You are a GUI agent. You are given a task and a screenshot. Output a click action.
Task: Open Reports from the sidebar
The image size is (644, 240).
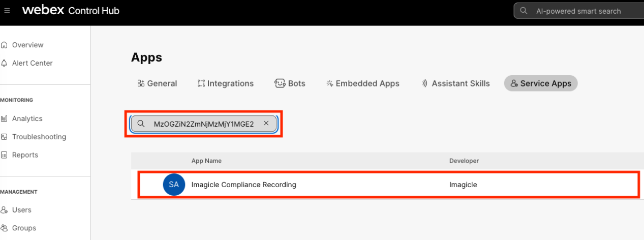[25, 155]
